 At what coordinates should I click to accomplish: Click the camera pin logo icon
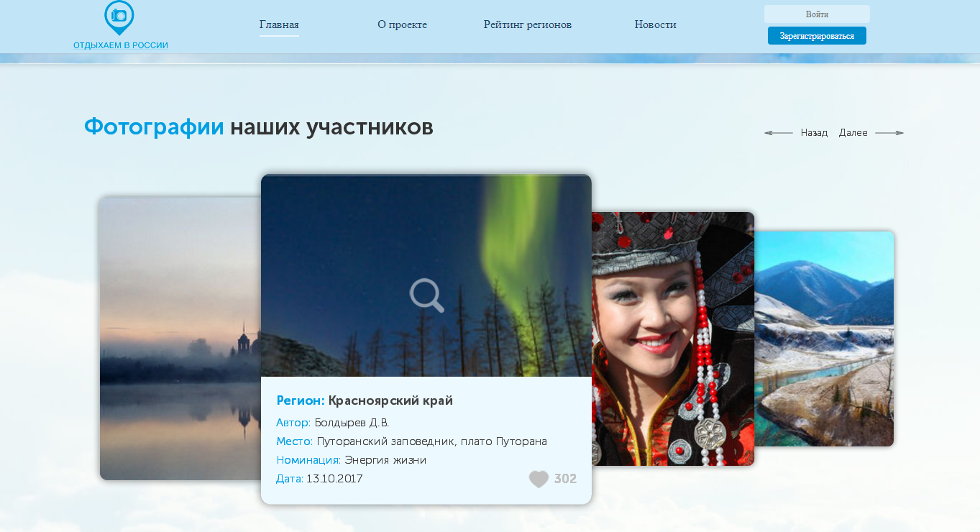tap(119, 17)
